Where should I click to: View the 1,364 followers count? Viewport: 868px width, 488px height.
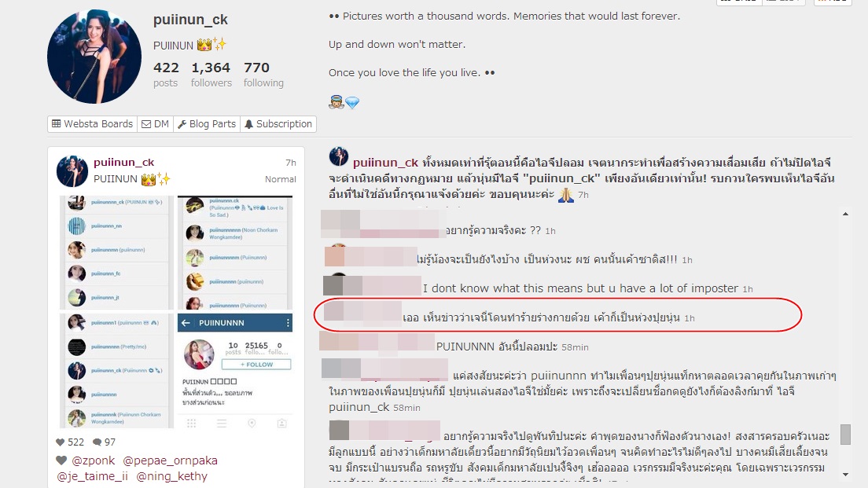[211, 75]
